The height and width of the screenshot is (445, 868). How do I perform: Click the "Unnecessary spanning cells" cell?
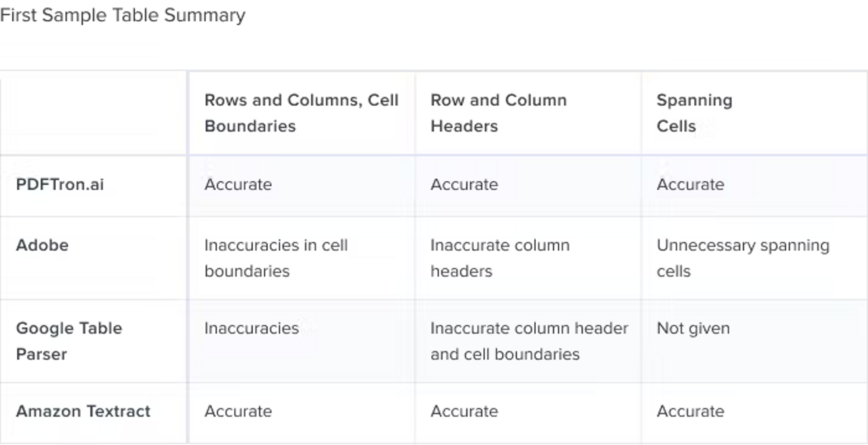click(x=743, y=258)
